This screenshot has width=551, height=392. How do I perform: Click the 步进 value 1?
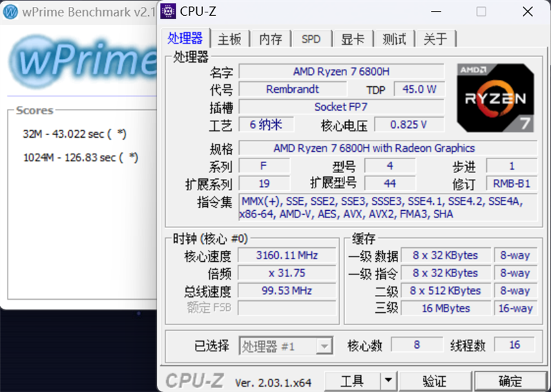tap(512, 165)
